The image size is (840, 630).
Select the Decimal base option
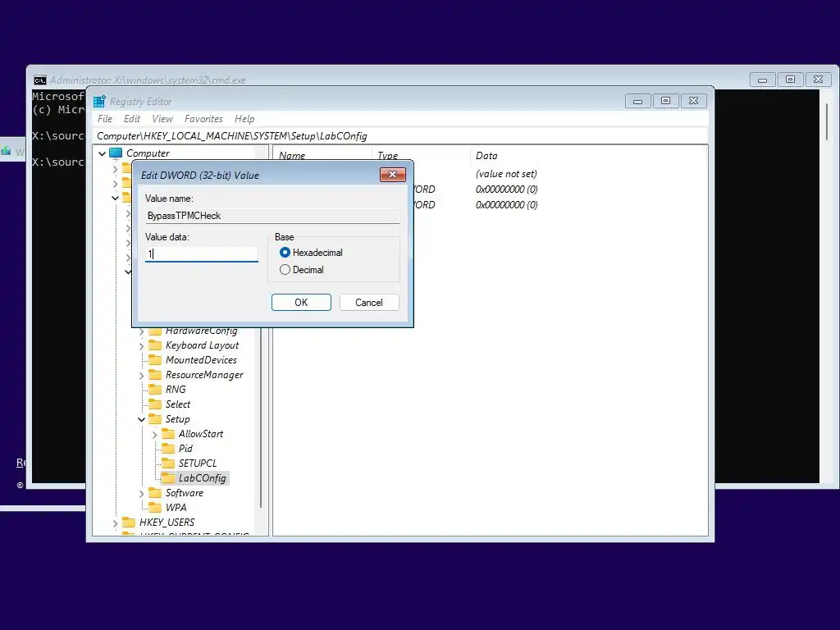click(285, 269)
